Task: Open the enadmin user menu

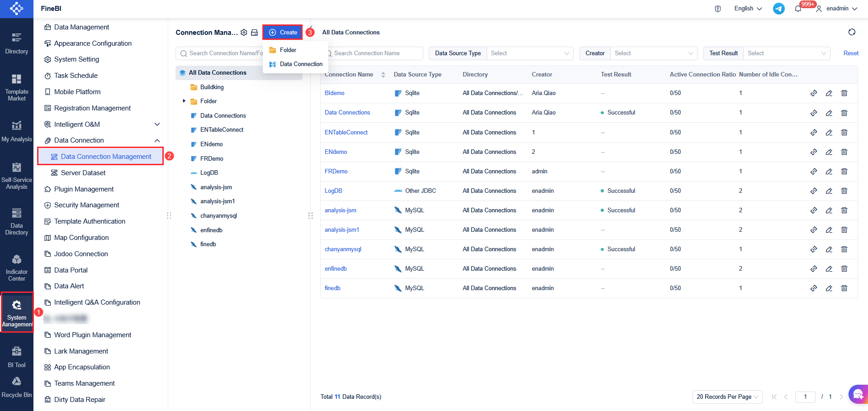Action: point(837,9)
